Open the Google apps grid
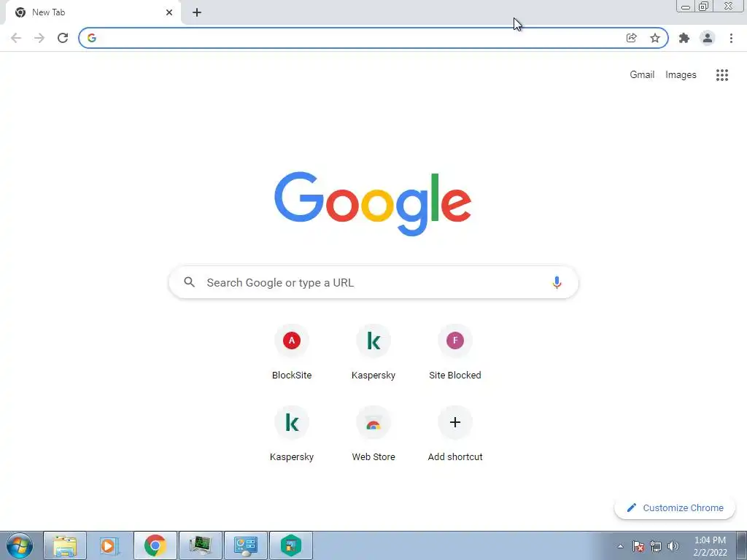The height and width of the screenshot is (560, 747). pos(722,75)
